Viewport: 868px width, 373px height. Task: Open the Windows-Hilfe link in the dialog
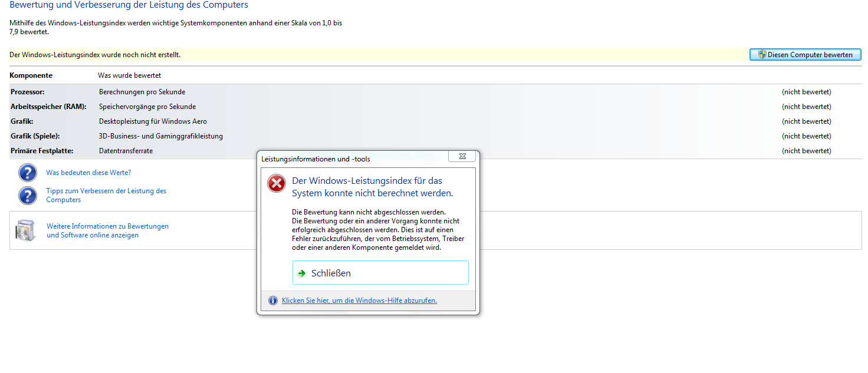pos(359,301)
